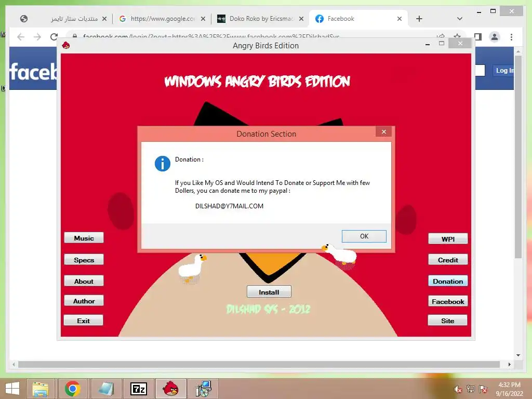The width and height of the screenshot is (532, 399).
Task: Click the scroll-down arrow of the browser scrollbar
Action: click(x=518, y=355)
